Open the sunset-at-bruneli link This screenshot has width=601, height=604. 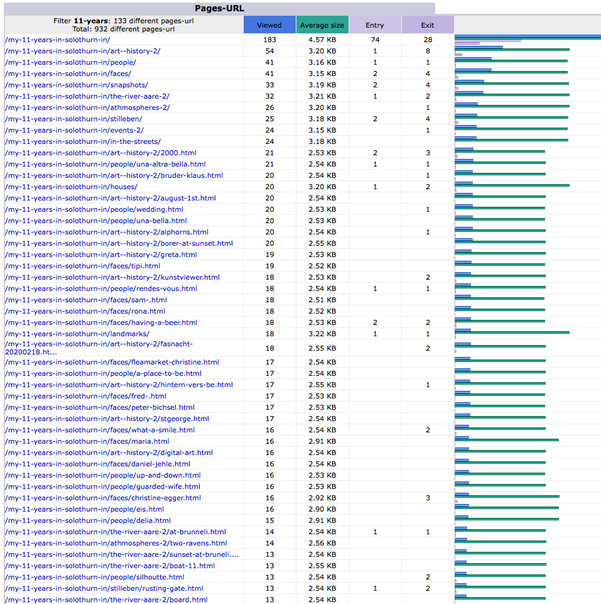[122, 554]
